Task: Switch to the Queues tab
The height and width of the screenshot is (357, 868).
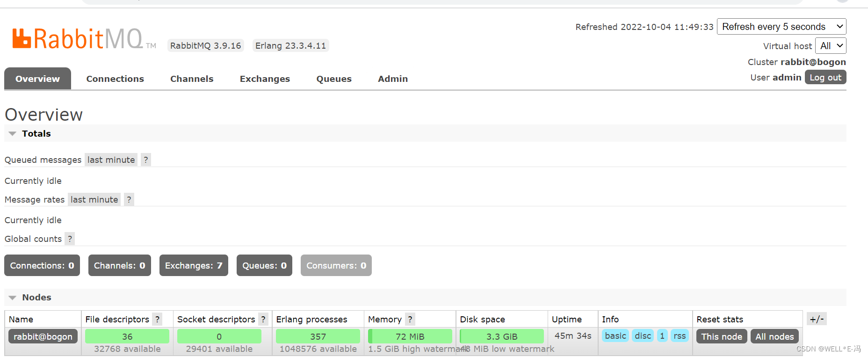Action: pos(334,79)
